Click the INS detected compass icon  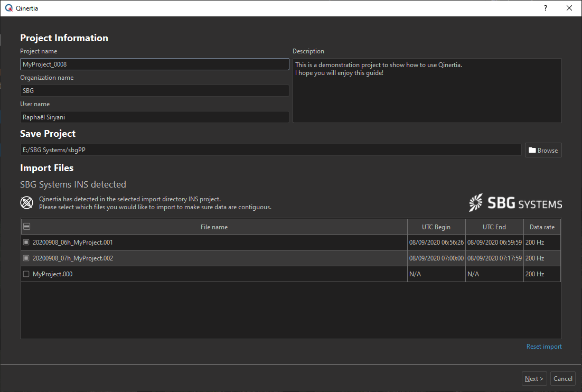tap(27, 203)
